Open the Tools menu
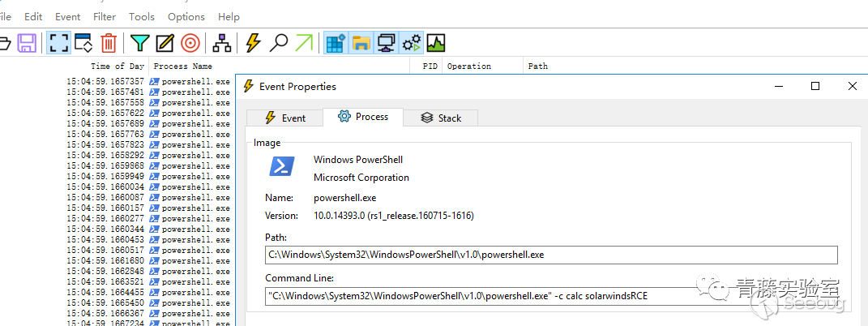 [142, 16]
